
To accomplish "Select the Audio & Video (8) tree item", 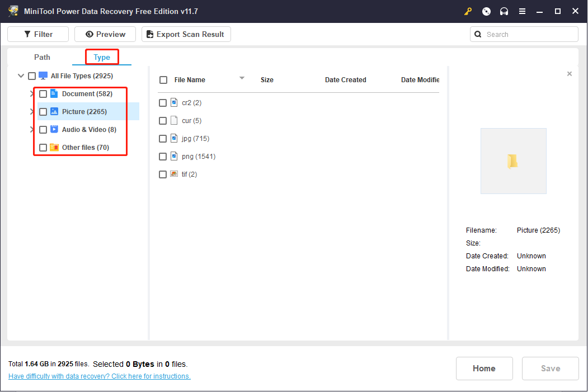I will click(x=89, y=129).
